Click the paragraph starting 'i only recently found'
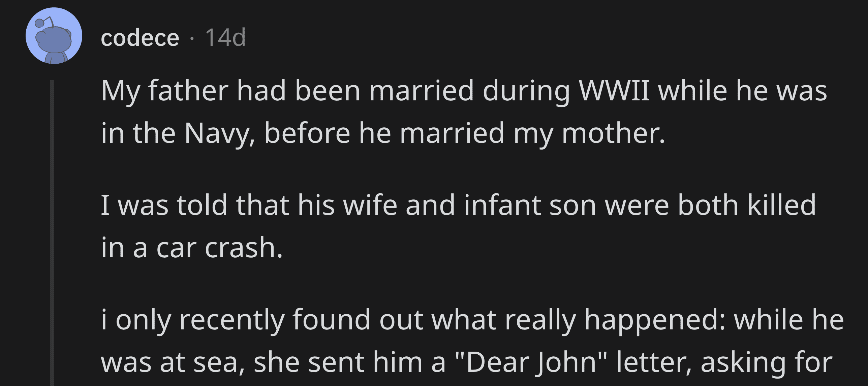868x386 pixels. (472, 341)
